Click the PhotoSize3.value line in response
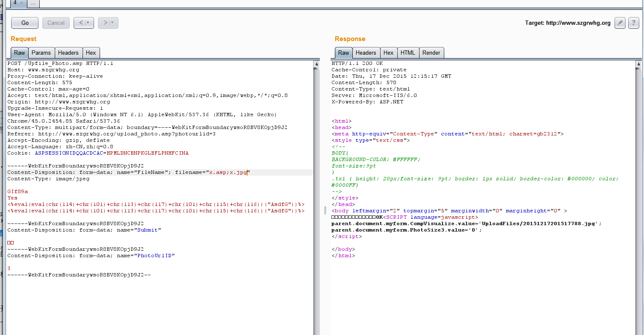The image size is (644, 335). click(x=407, y=230)
